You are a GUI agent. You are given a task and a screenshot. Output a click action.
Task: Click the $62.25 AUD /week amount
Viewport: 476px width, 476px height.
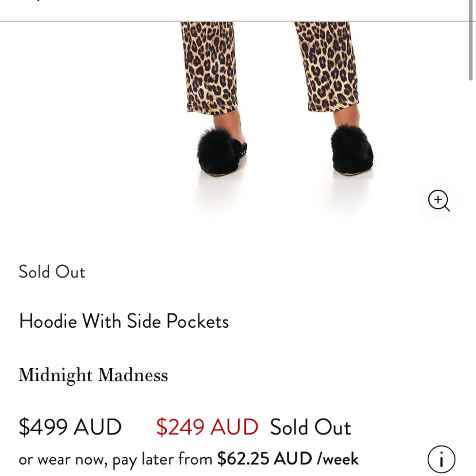click(264, 459)
